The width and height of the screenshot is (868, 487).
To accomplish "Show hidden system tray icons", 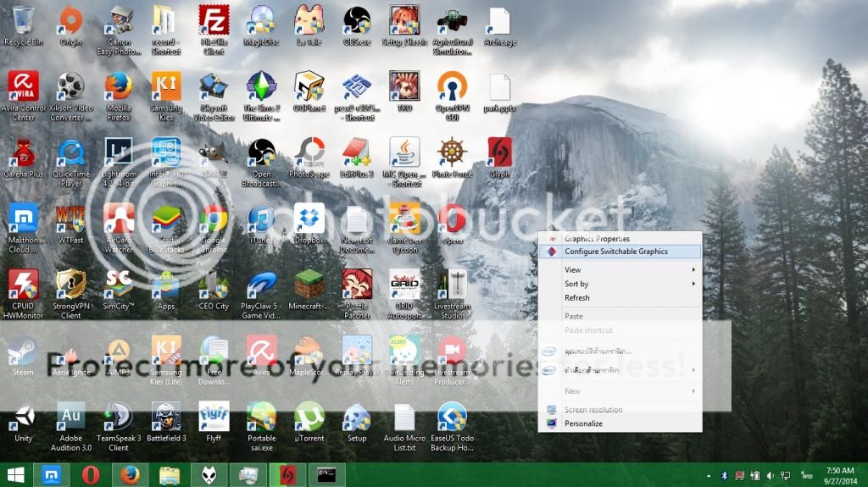I will click(708, 475).
